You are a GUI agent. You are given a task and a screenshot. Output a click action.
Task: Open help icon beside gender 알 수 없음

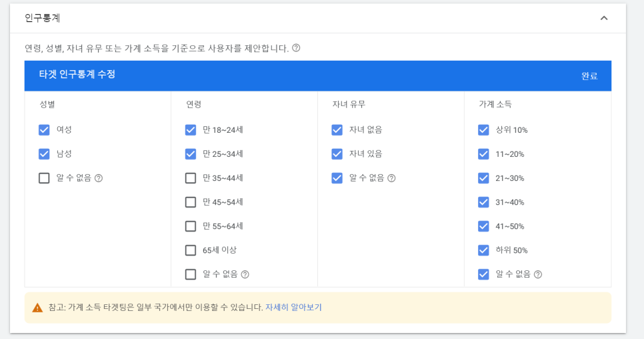click(99, 178)
